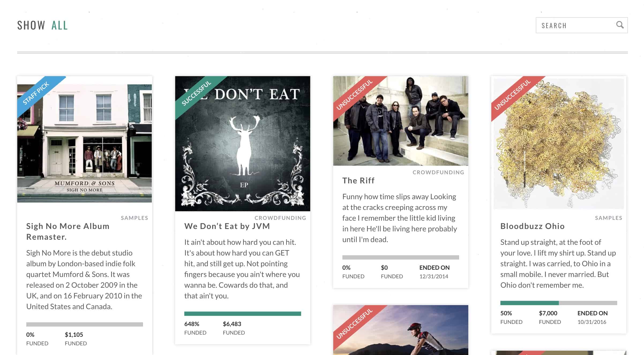Open the We Don't Eat by JVM title
This screenshot has height=355, width=644.
(x=227, y=226)
